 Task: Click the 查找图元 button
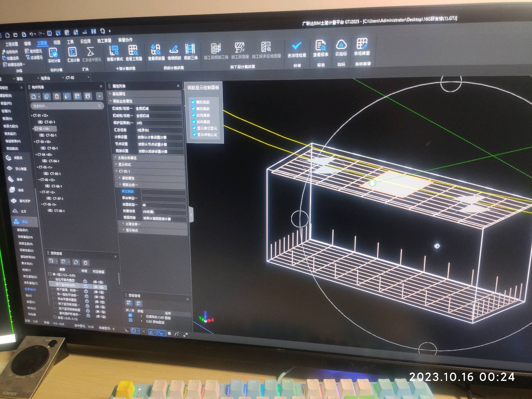tap(34, 51)
